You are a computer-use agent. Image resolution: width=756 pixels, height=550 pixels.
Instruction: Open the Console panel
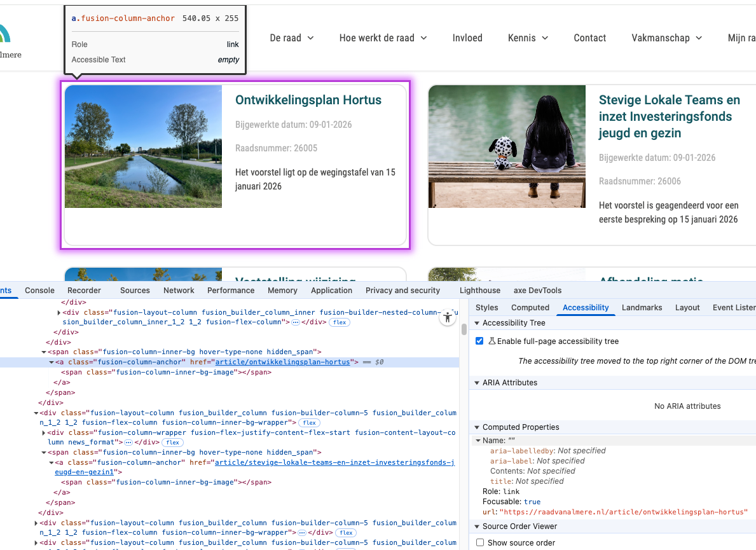[39, 290]
